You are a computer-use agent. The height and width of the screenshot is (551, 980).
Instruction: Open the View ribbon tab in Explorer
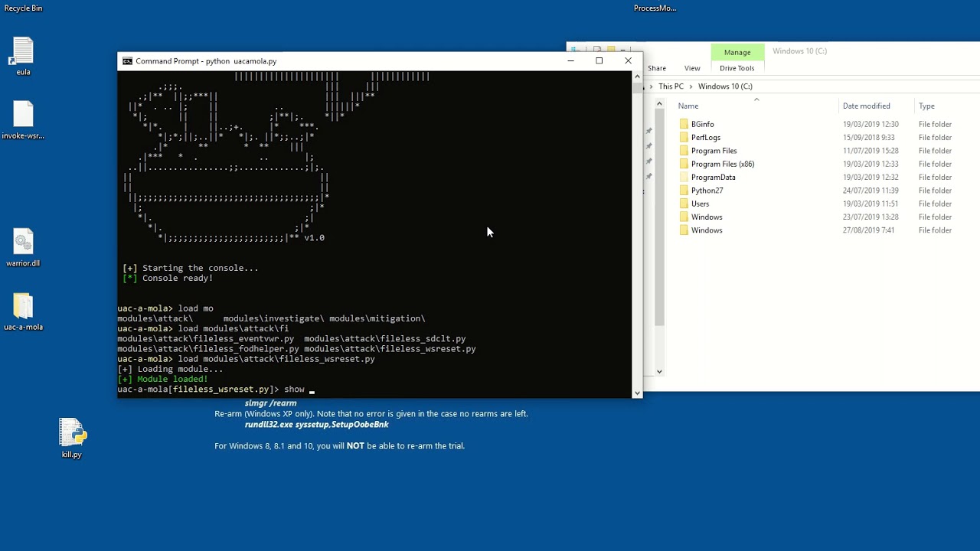[x=692, y=68]
